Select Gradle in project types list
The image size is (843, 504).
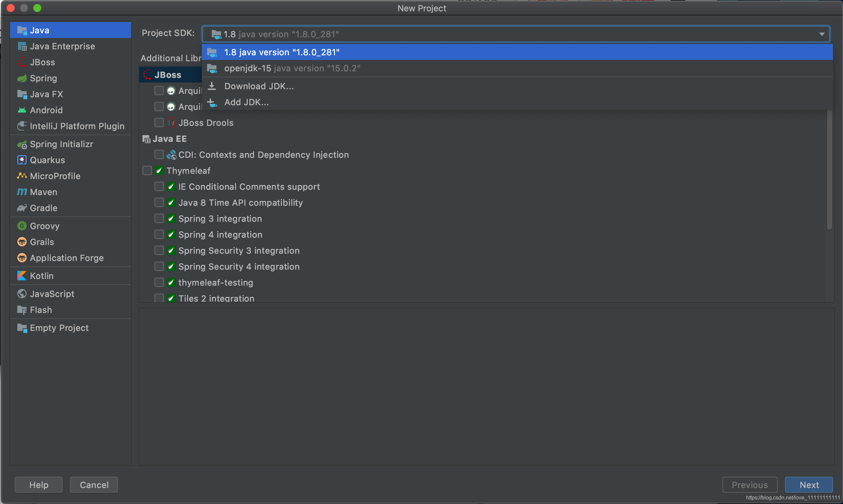point(71,208)
